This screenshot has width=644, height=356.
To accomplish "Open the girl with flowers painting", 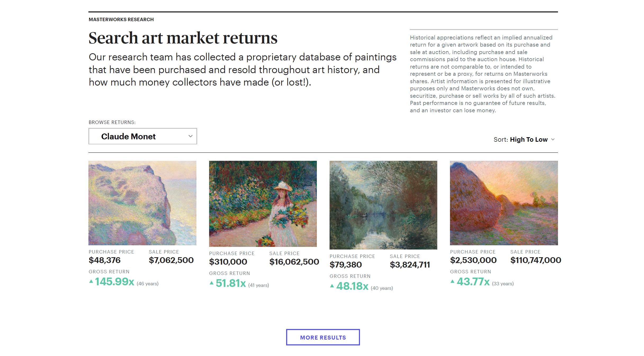I will pyautogui.click(x=263, y=204).
